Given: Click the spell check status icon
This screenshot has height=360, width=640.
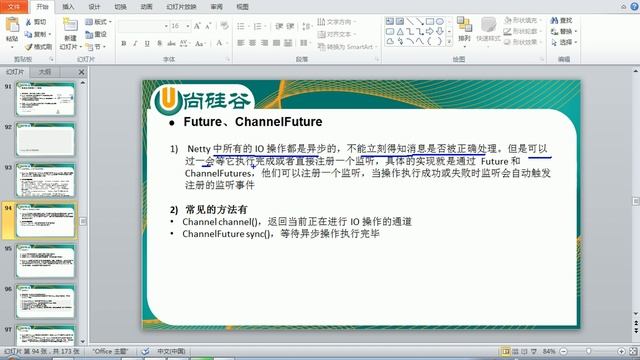Looking at the screenshot, I should tap(145, 351).
